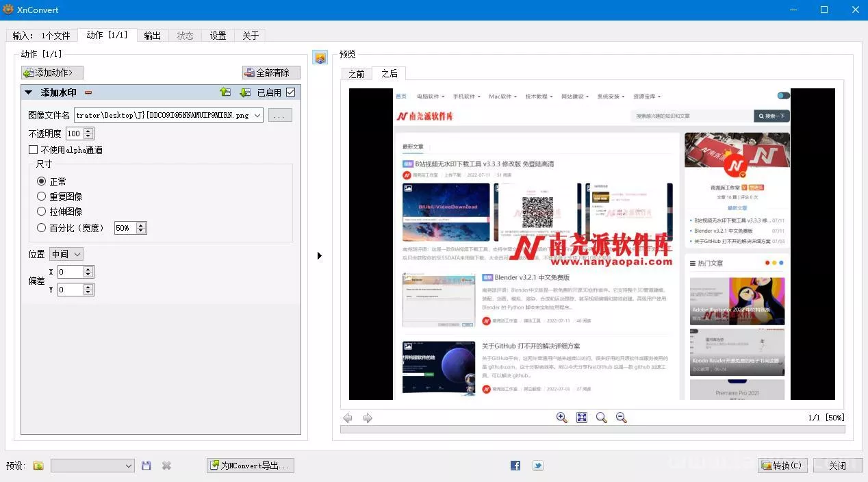This screenshot has height=482, width=868.
Task: Open the 关于 about tab
Action: pyautogui.click(x=251, y=36)
